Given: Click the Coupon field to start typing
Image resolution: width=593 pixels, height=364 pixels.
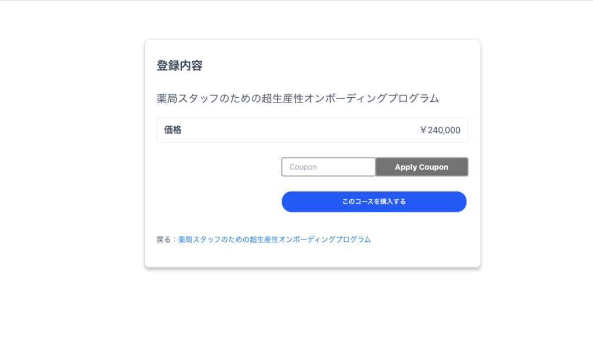Looking at the screenshot, I should [328, 167].
